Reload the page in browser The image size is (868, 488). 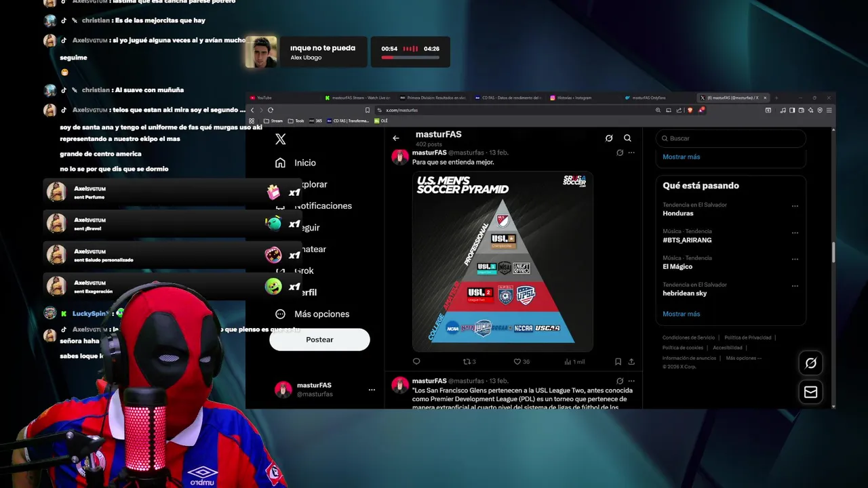271,110
